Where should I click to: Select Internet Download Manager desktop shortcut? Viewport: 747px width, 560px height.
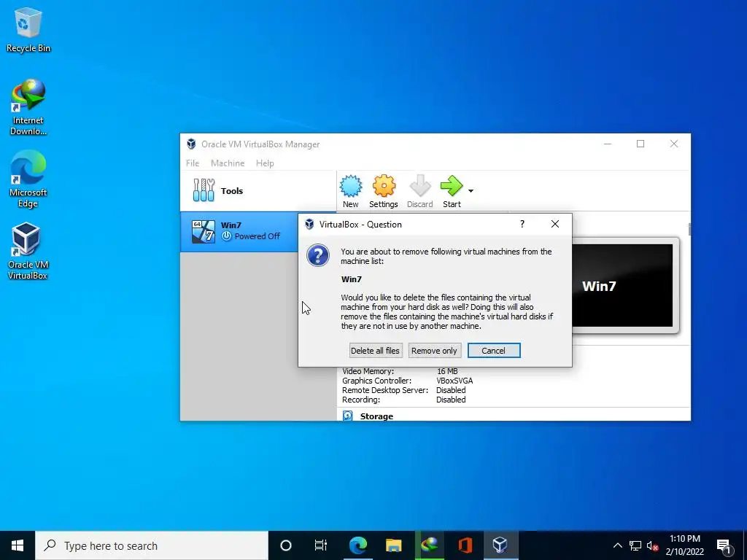pos(28,108)
